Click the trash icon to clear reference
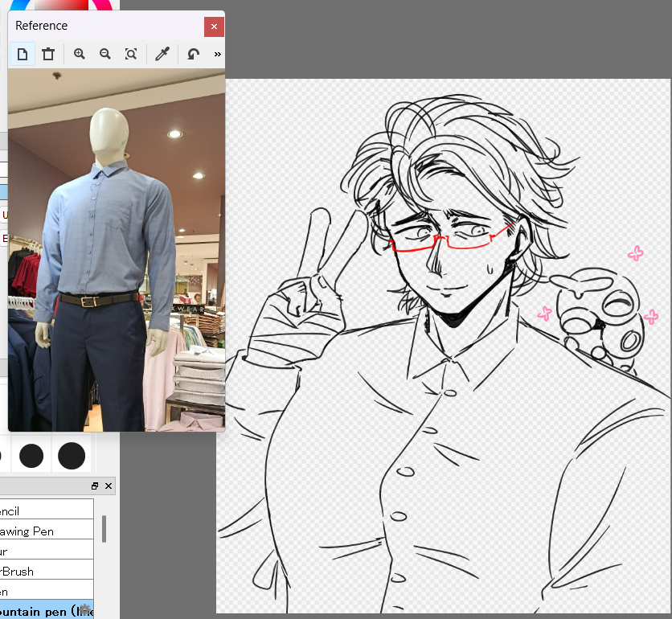The width and height of the screenshot is (672, 619). pyautogui.click(x=48, y=54)
